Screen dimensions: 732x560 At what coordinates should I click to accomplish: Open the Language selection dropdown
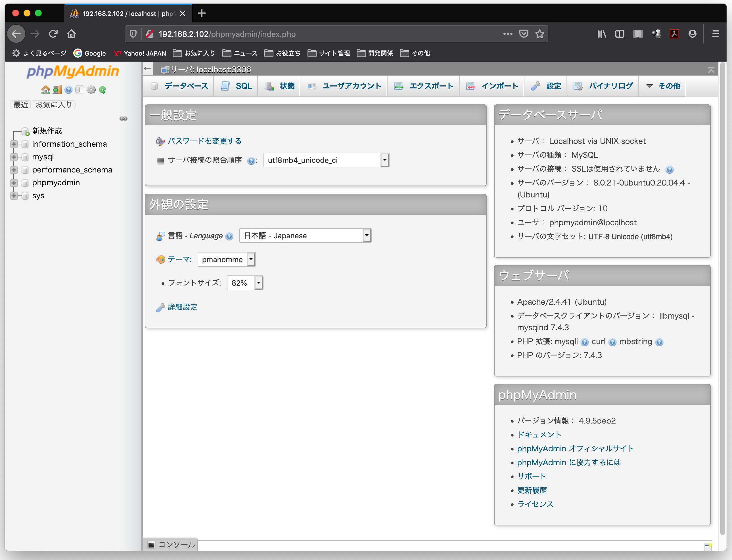(305, 236)
